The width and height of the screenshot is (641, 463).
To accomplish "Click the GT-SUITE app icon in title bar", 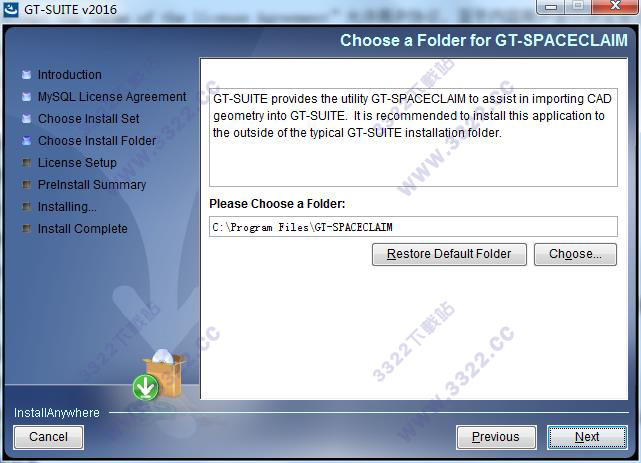I will tap(10, 9).
